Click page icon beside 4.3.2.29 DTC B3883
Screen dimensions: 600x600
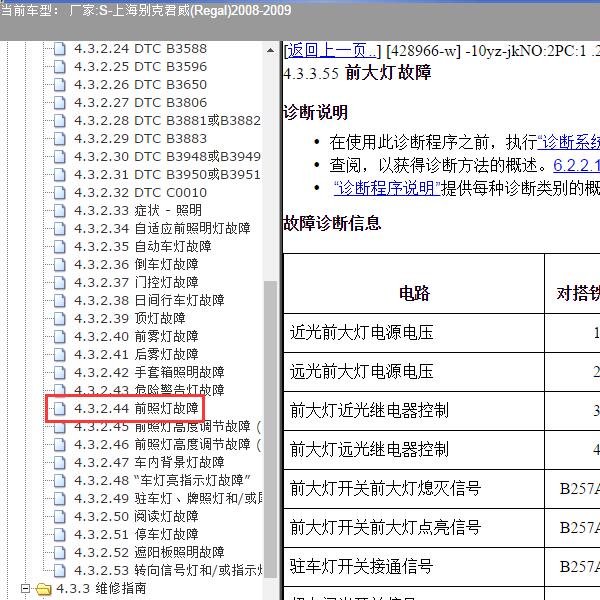(x=59, y=139)
